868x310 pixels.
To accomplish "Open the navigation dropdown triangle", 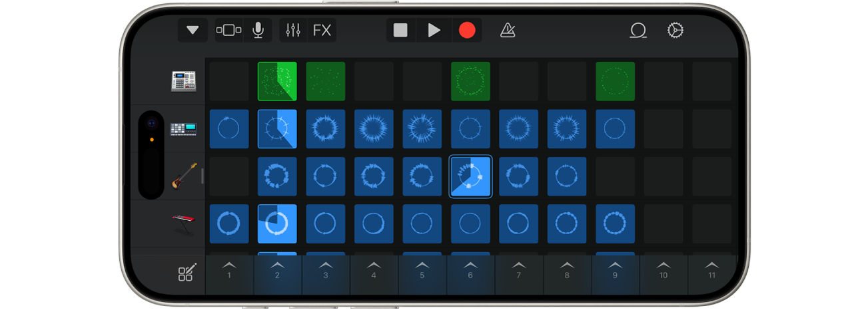I will [193, 30].
